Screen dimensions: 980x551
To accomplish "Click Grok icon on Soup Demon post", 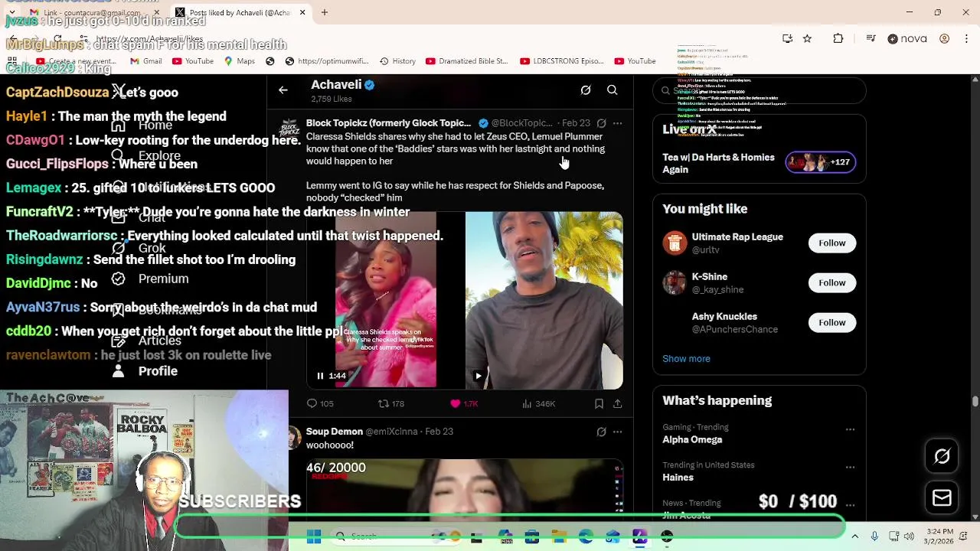I will click(602, 432).
